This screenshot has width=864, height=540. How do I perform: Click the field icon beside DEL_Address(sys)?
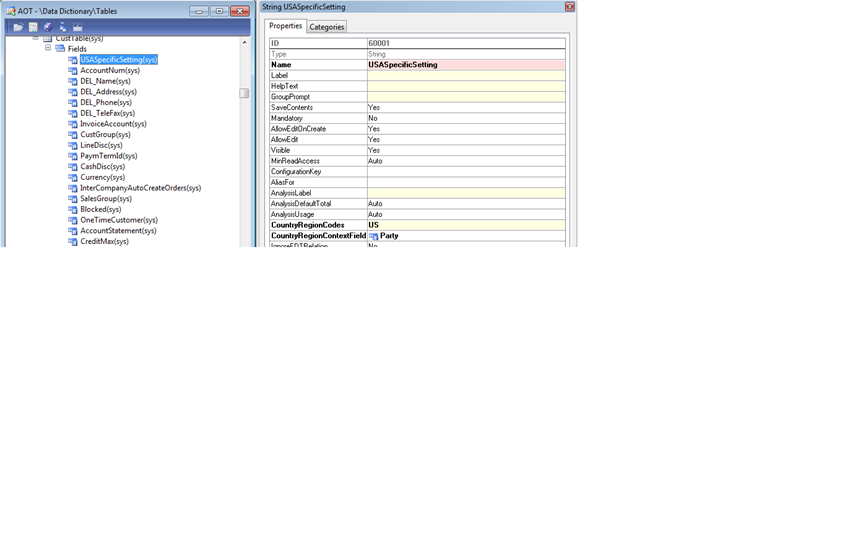click(73, 91)
